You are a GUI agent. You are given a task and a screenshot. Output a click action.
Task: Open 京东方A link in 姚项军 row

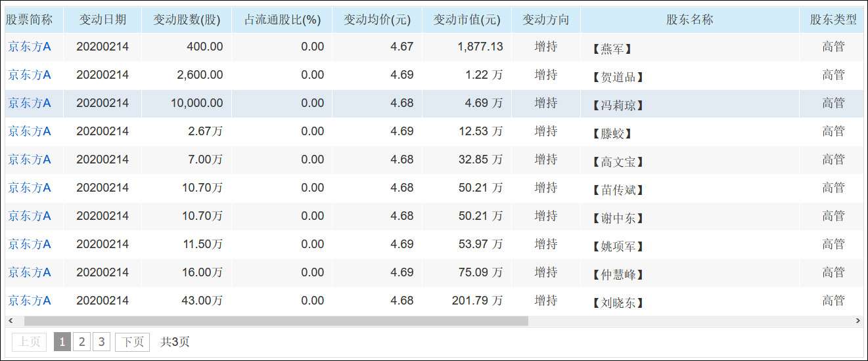[x=30, y=244]
